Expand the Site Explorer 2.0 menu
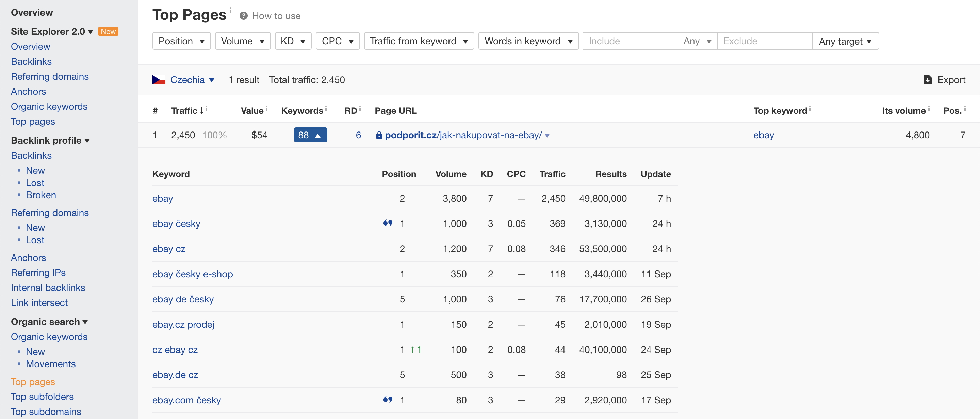Screen dimensions: 980x419 [52, 32]
